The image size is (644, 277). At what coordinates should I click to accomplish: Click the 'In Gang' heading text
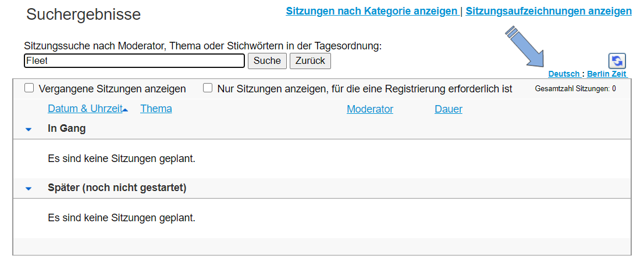(66, 129)
